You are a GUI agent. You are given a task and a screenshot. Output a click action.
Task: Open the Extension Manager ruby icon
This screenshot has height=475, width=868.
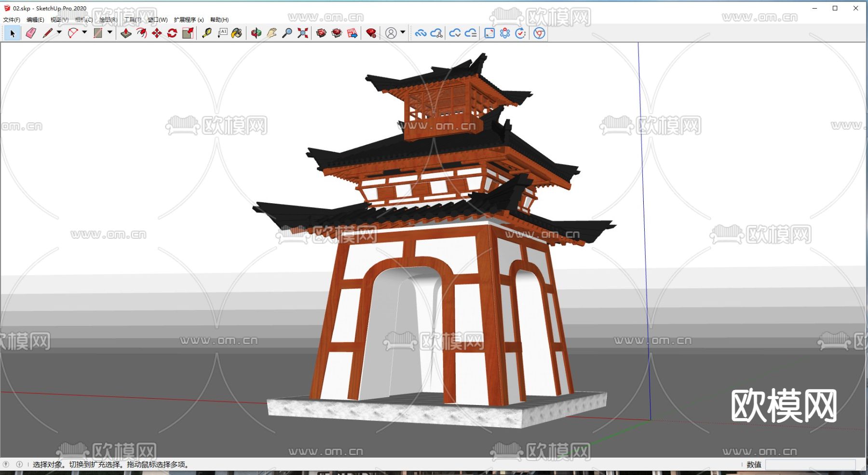pos(371,33)
